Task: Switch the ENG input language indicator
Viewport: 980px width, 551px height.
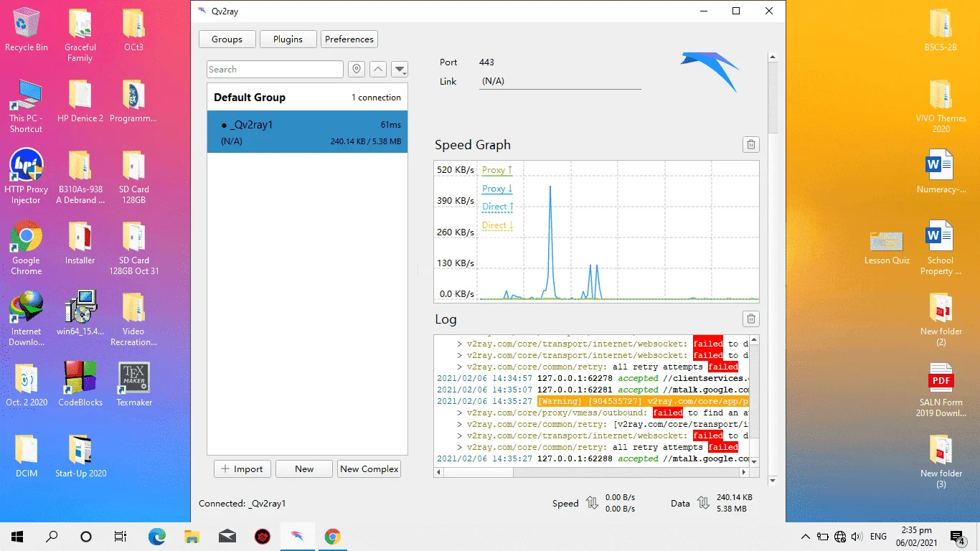Action: 878,536
